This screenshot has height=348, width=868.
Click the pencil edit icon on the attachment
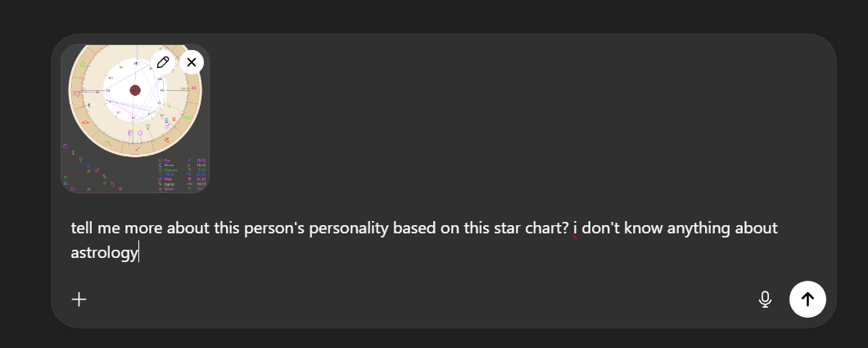point(163,62)
